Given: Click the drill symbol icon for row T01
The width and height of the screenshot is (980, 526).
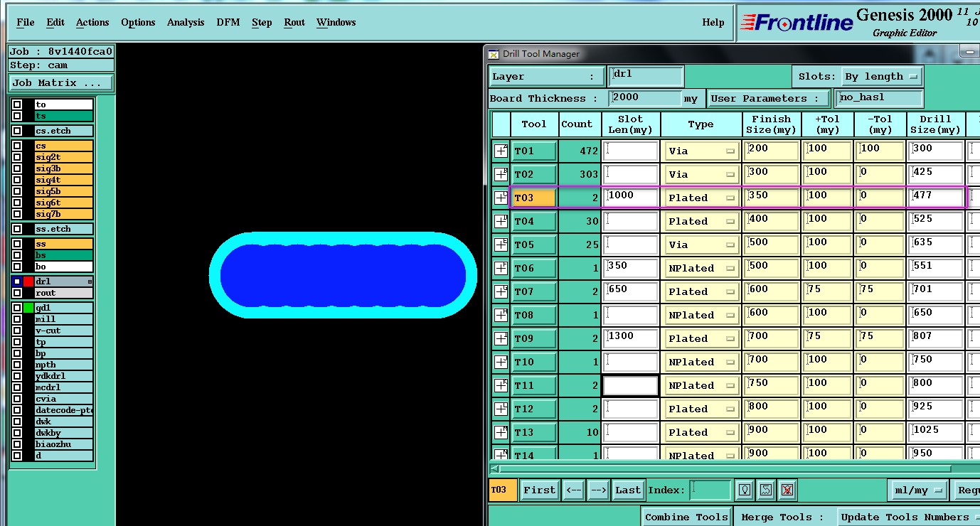Looking at the screenshot, I should (x=501, y=151).
